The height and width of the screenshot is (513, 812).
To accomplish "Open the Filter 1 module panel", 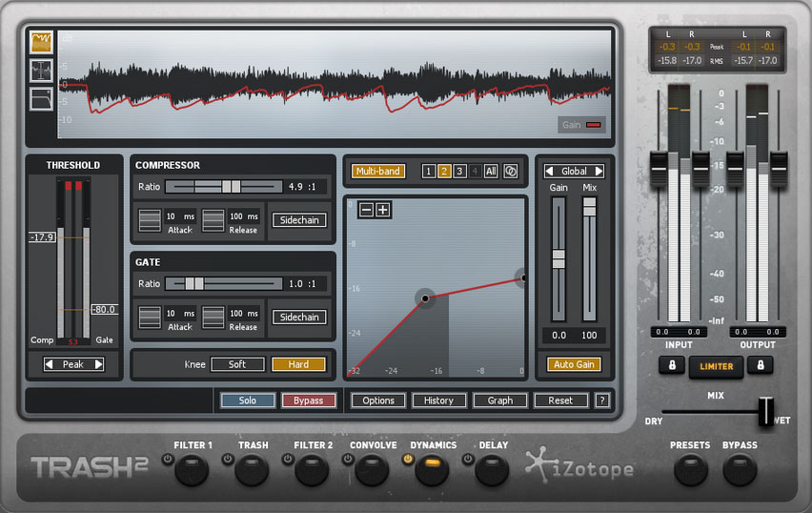I will point(192,470).
